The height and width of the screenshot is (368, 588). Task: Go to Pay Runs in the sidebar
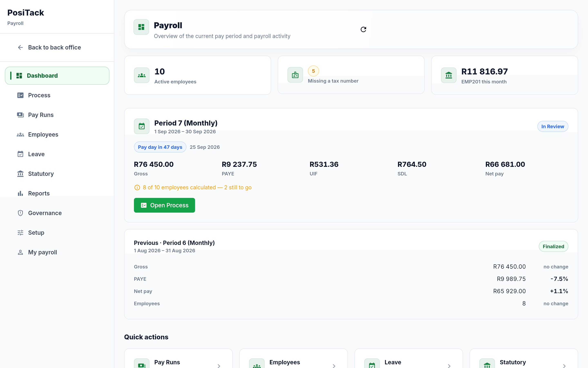[57, 115]
